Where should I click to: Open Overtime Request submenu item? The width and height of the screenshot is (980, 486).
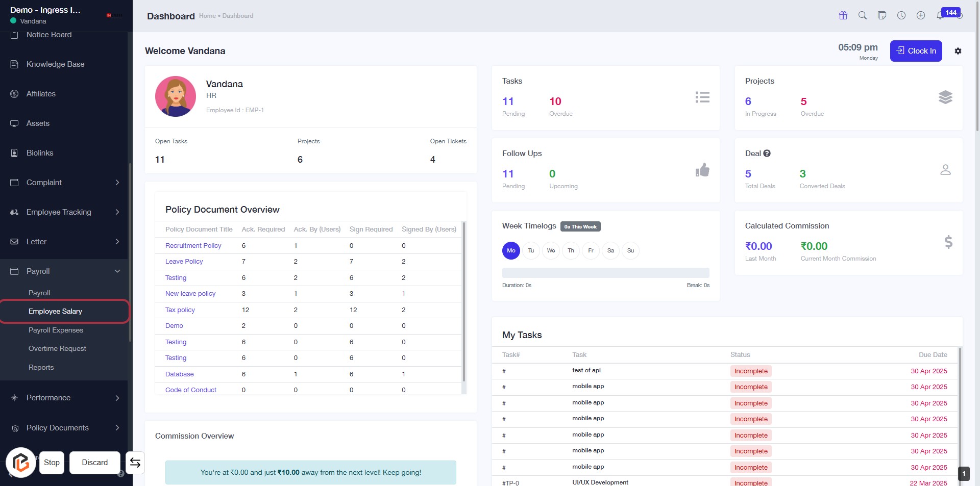click(x=57, y=349)
